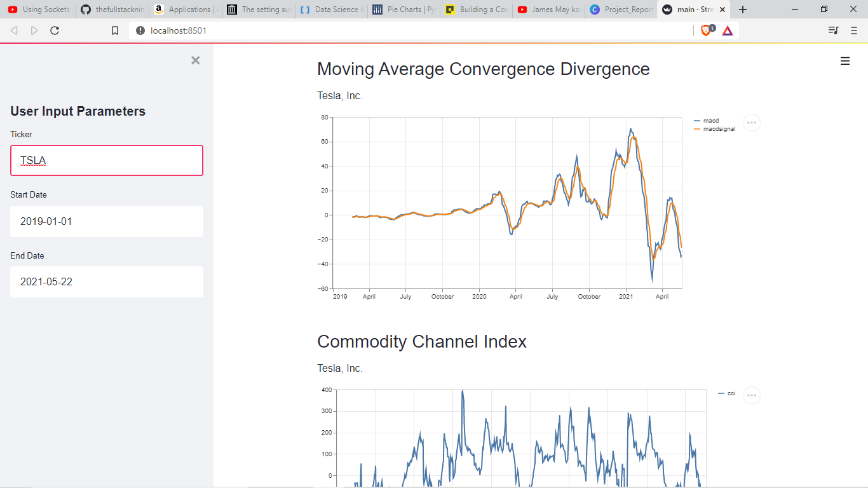868x488 pixels.
Task: Click the Start Date label
Action: pyautogui.click(x=29, y=195)
